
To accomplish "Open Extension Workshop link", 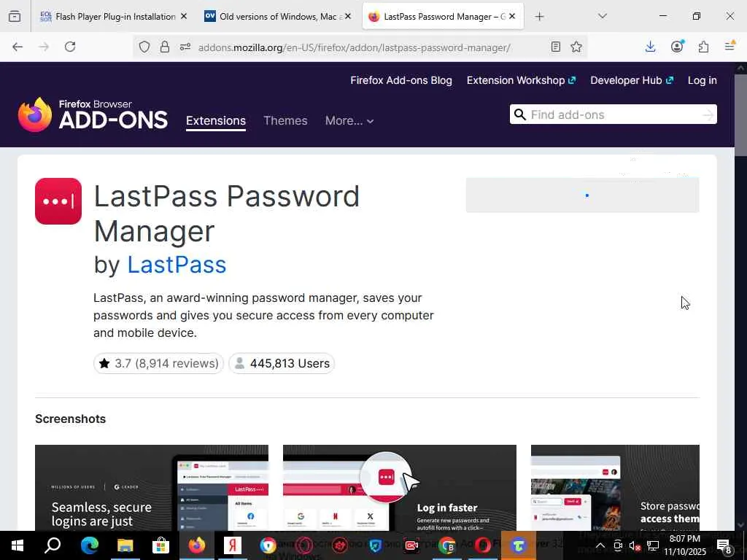I will (521, 80).
